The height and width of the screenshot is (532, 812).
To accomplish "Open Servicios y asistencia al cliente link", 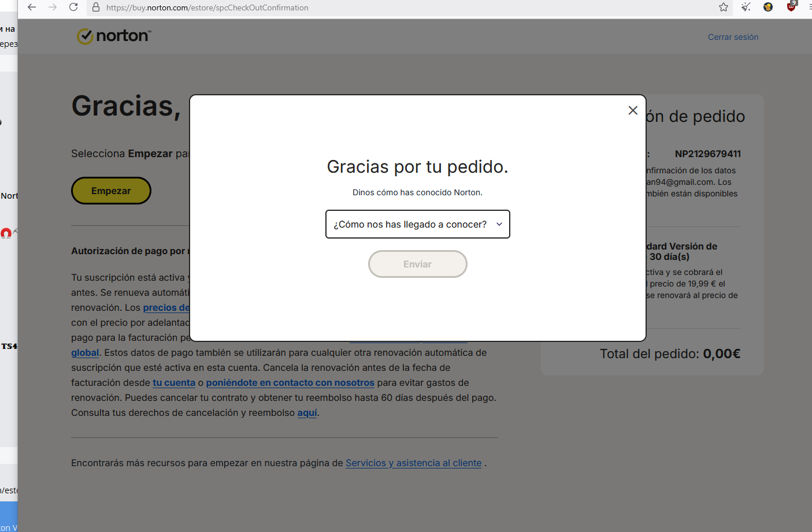I will [413, 463].
